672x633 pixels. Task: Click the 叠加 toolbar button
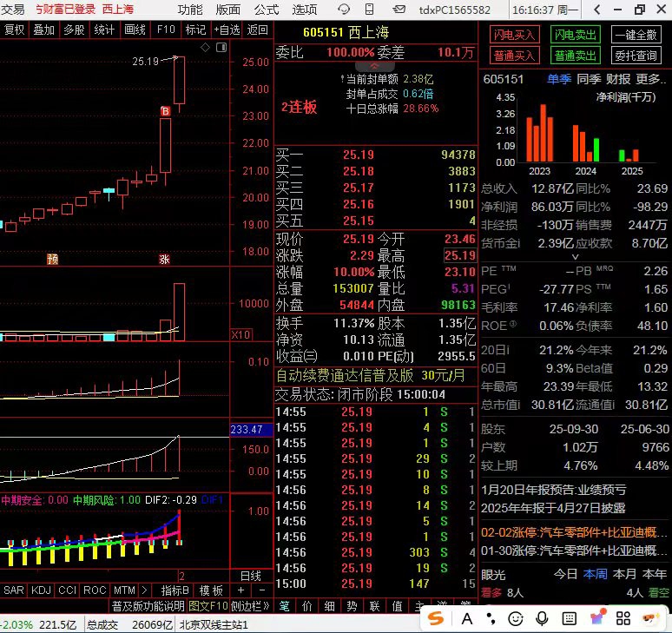click(43, 30)
